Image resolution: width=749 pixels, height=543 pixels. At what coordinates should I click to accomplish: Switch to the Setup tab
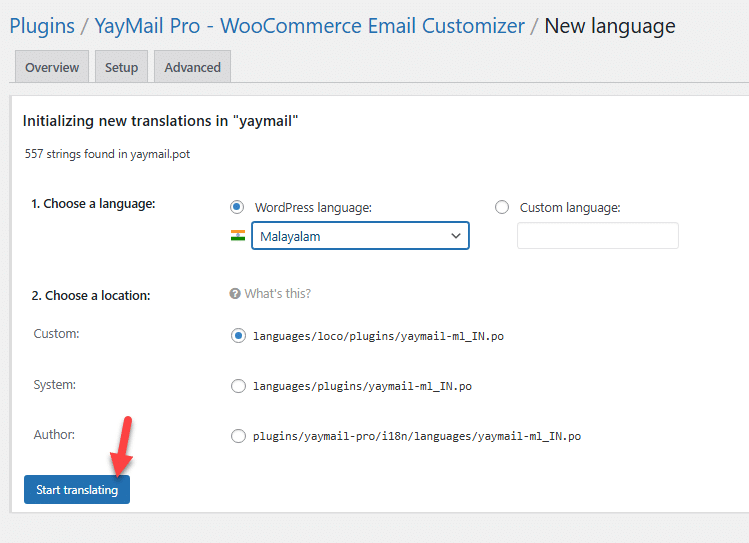tap(121, 67)
